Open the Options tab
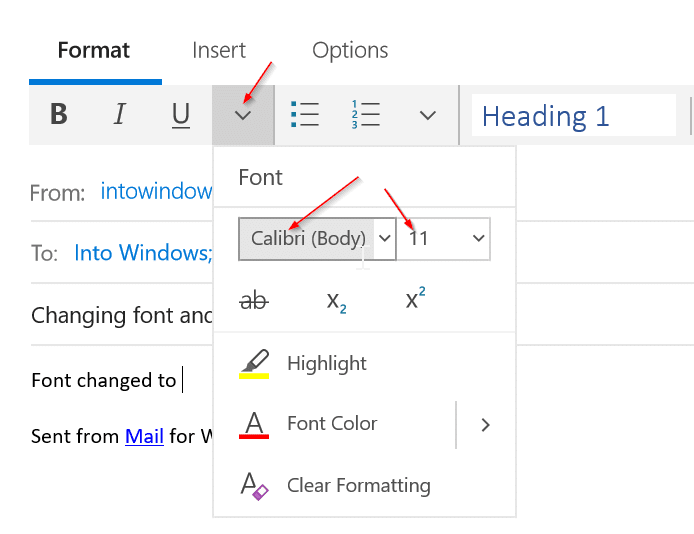This screenshot has height=534, width=694. (x=350, y=50)
